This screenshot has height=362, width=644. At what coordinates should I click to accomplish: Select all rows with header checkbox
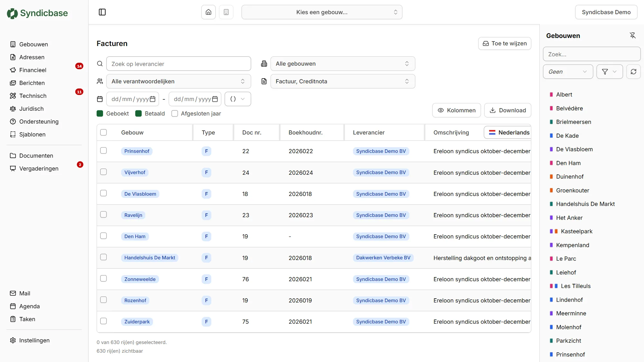[103, 132]
